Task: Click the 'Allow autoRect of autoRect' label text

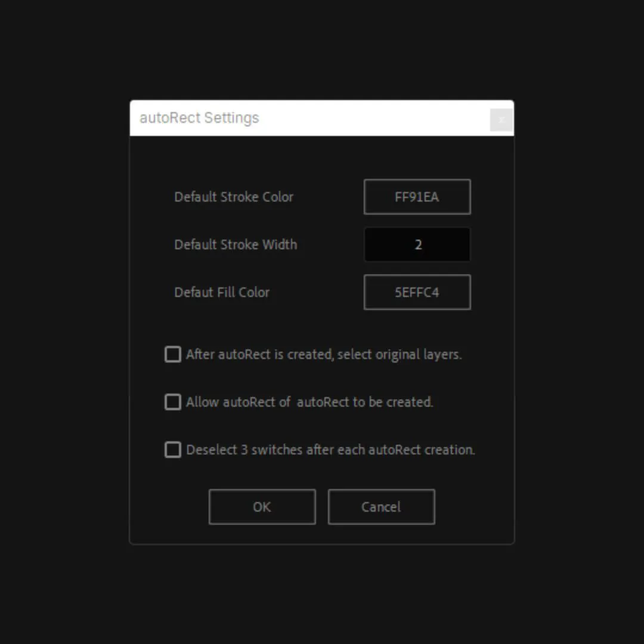Action: [x=309, y=402]
